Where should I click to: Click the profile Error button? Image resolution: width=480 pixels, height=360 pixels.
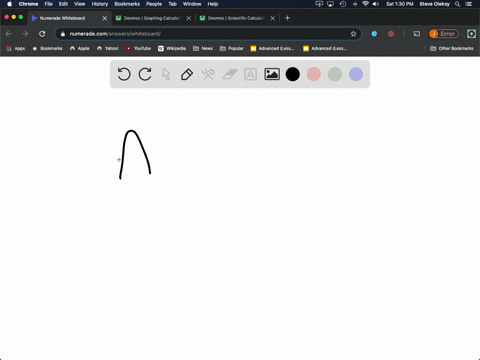click(x=444, y=34)
